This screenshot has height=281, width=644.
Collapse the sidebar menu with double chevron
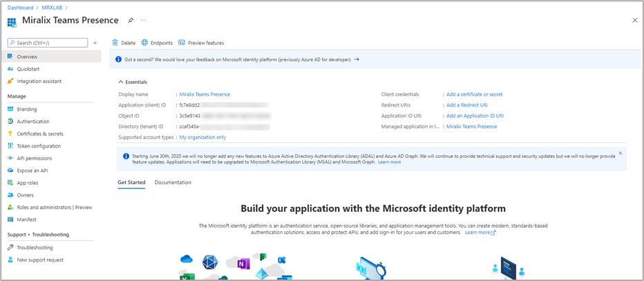(x=95, y=43)
